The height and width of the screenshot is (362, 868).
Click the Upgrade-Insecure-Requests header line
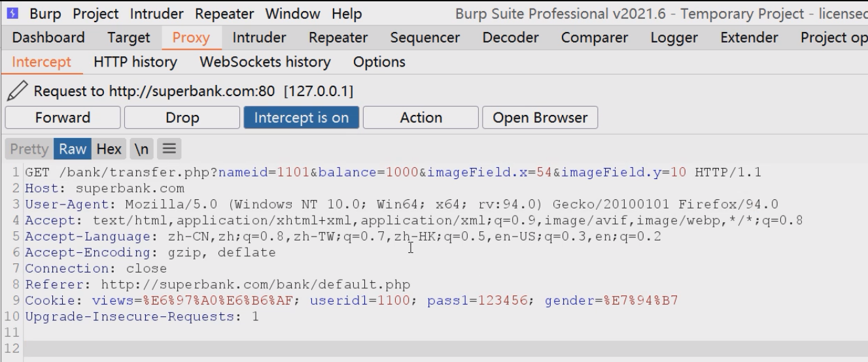(142, 317)
